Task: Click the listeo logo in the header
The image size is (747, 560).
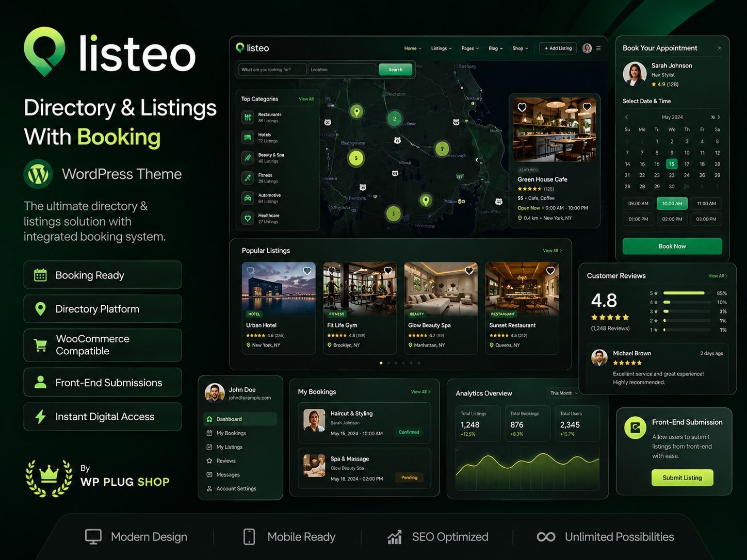Action: tap(252, 48)
